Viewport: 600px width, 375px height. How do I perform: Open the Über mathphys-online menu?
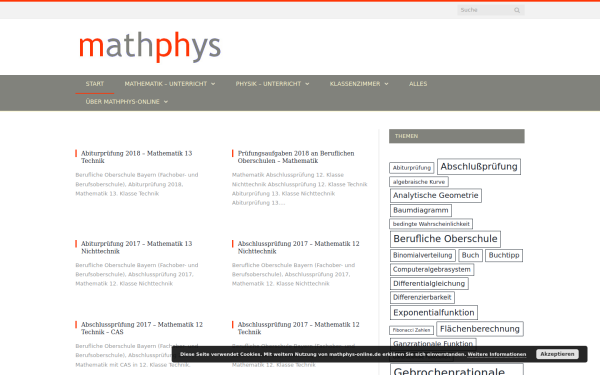pos(122,102)
